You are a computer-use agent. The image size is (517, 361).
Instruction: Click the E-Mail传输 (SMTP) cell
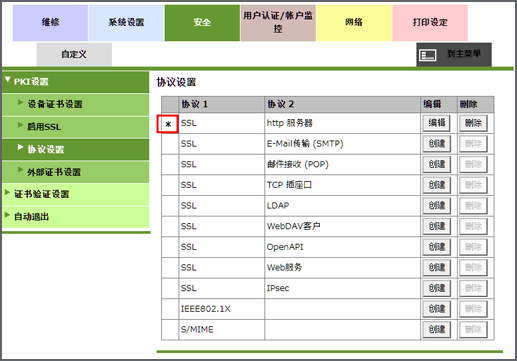tap(342, 144)
